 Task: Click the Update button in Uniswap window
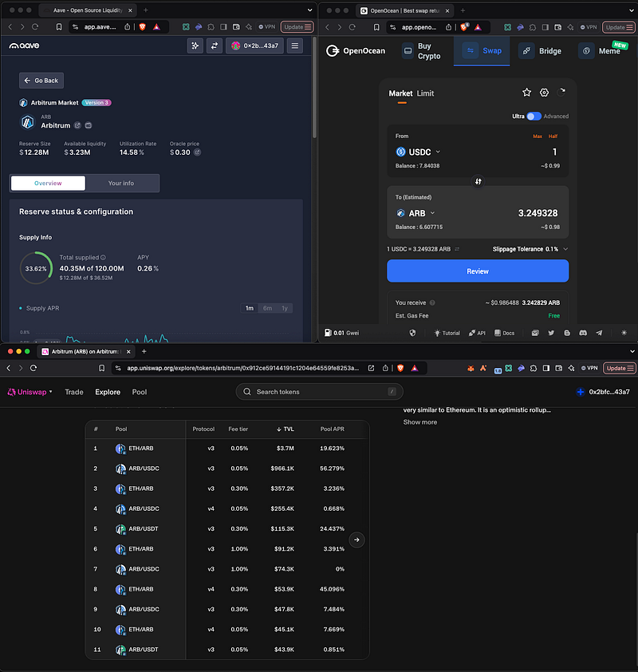(620, 368)
